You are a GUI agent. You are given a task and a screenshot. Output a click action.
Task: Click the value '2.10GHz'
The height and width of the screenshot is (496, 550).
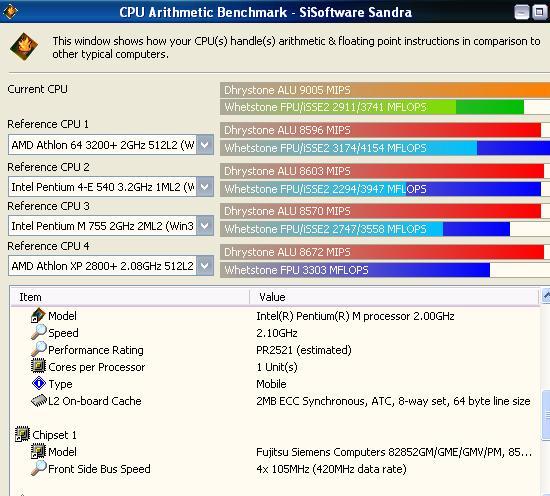tap(277, 333)
